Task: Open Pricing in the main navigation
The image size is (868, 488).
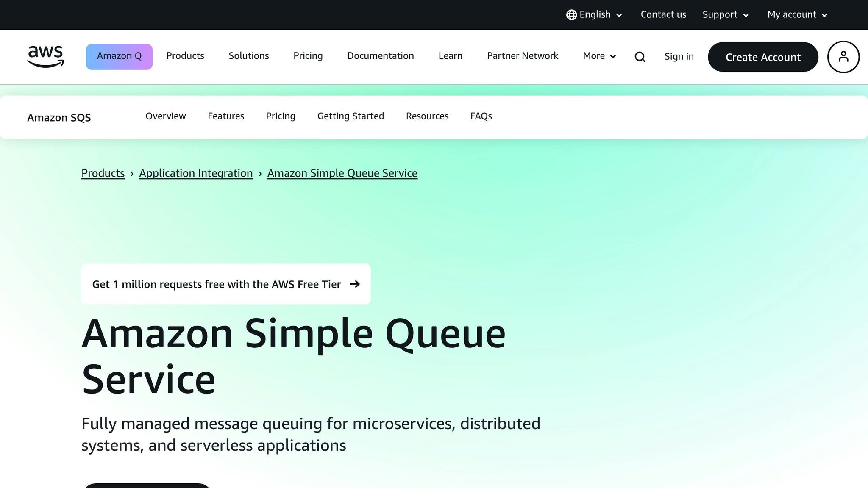Action: [x=308, y=56]
